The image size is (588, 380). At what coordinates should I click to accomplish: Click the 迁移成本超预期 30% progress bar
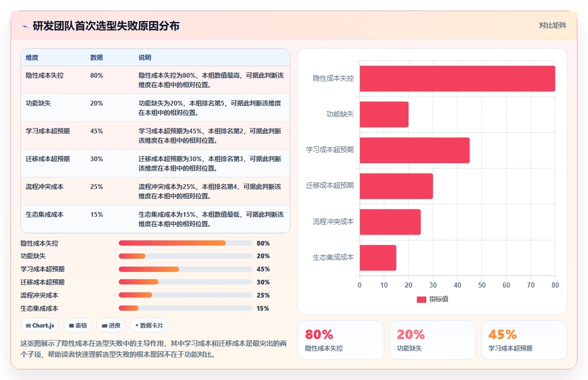185,282
